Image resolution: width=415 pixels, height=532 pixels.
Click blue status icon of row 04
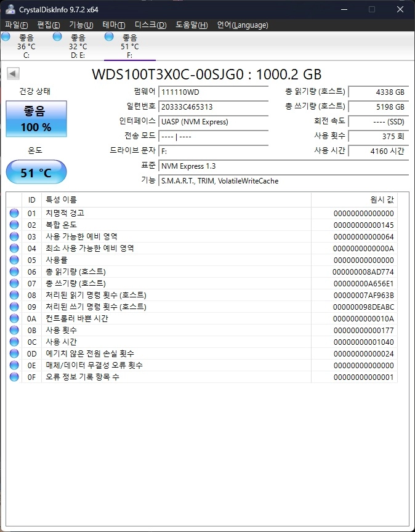[x=14, y=248]
